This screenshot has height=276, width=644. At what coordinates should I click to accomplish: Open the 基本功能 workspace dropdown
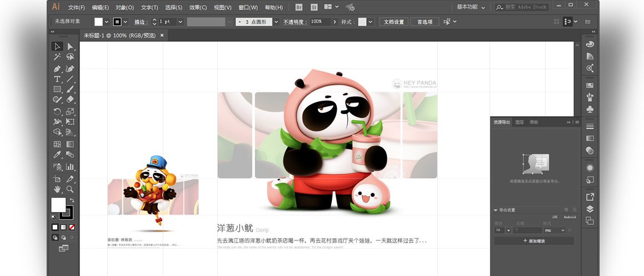tap(471, 7)
